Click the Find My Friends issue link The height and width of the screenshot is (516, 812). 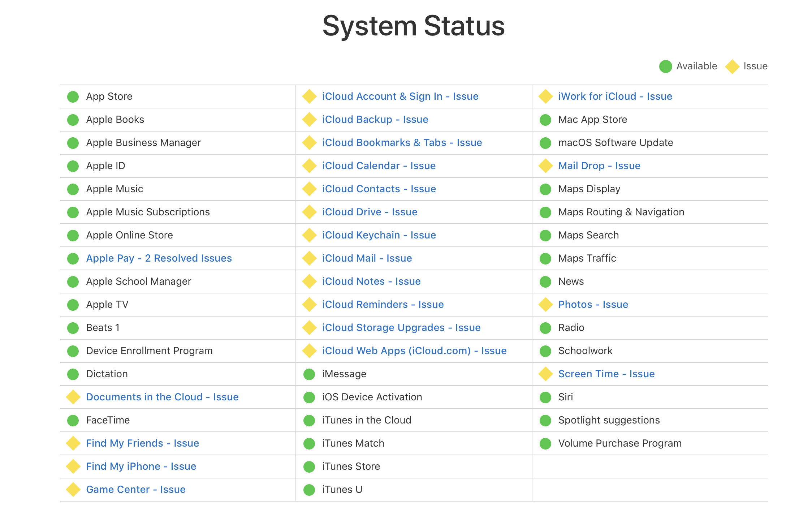pos(142,443)
